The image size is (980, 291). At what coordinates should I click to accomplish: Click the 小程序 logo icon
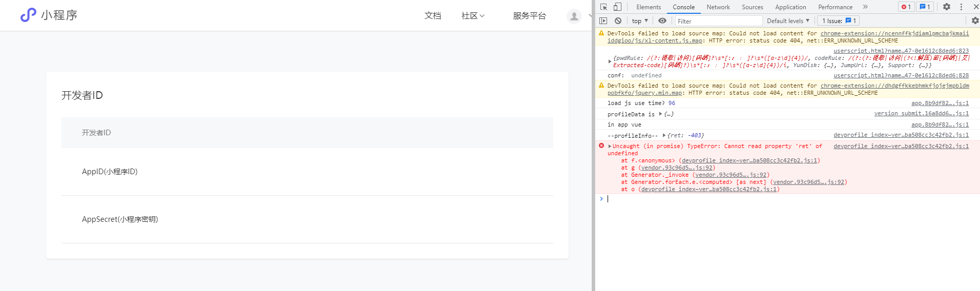(28, 15)
